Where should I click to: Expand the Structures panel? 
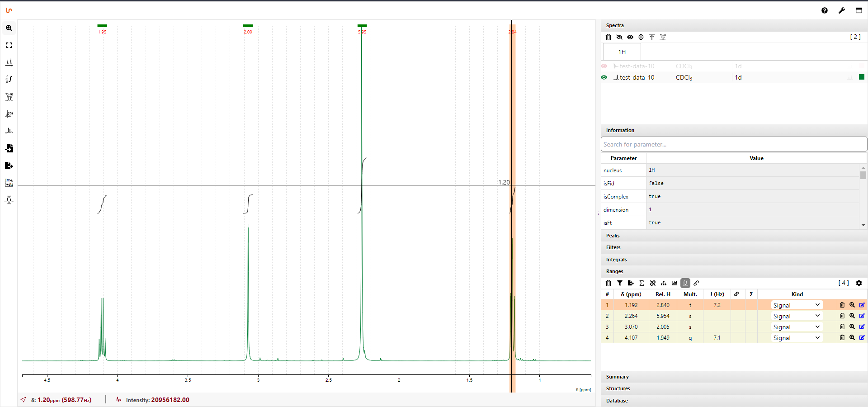coord(734,388)
